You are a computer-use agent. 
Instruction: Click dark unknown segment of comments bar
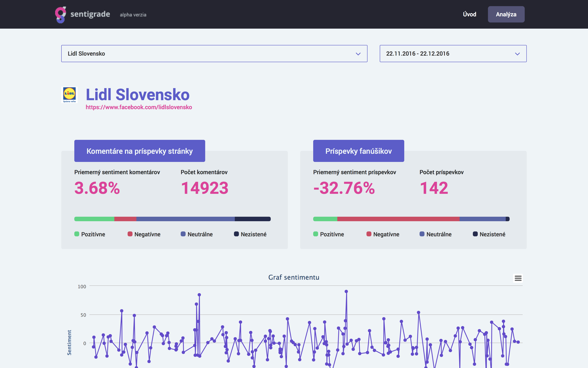point(253,219)
